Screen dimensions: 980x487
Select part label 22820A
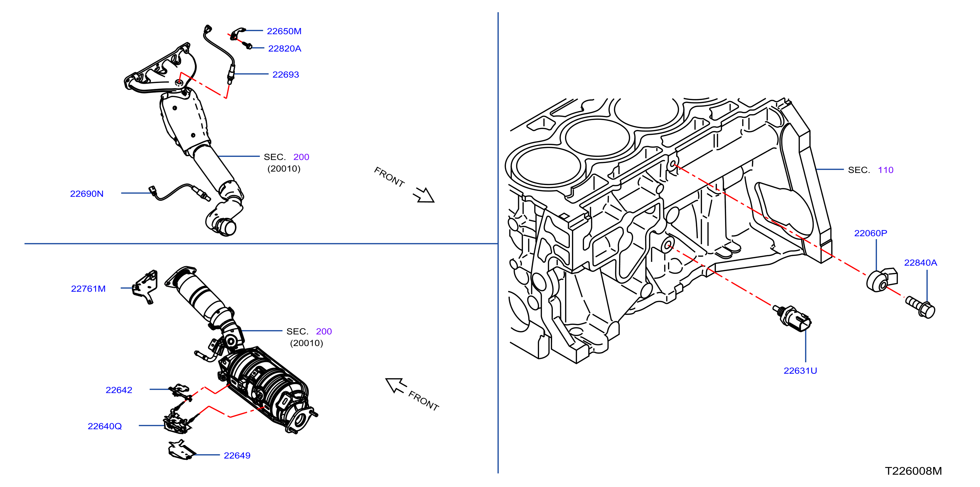pos(284,49)
